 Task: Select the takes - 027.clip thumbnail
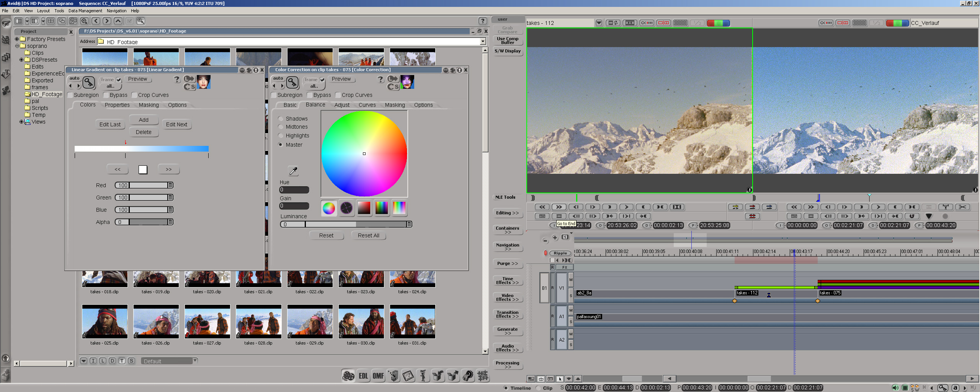(207, 322)
